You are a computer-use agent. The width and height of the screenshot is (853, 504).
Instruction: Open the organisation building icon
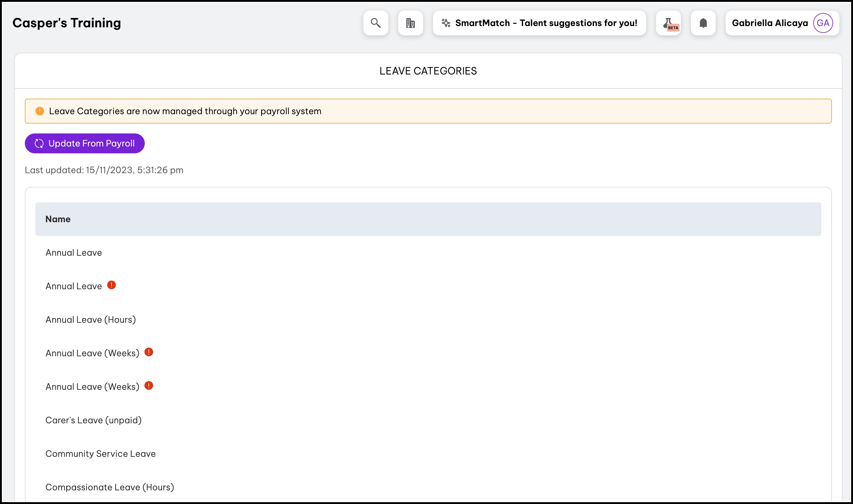pos(411,23)
